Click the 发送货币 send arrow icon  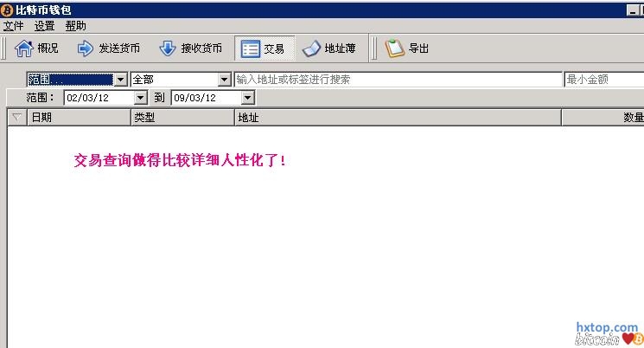coord(85,48)
